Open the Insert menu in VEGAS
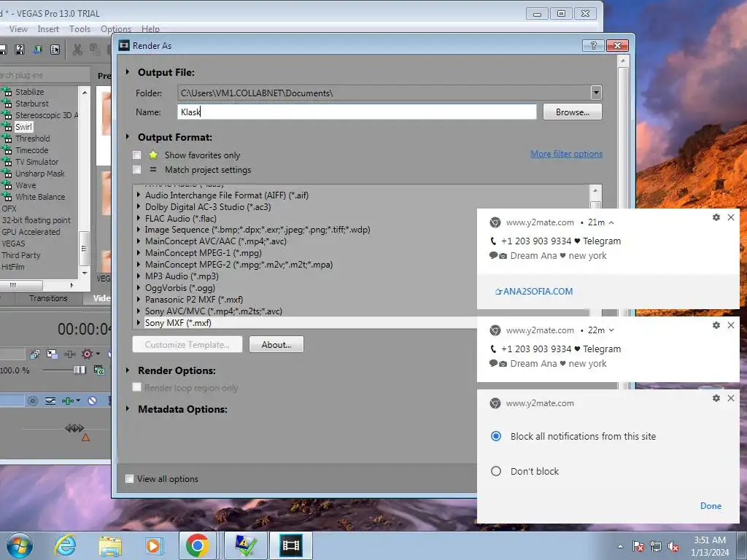 (x=48, y=29)
